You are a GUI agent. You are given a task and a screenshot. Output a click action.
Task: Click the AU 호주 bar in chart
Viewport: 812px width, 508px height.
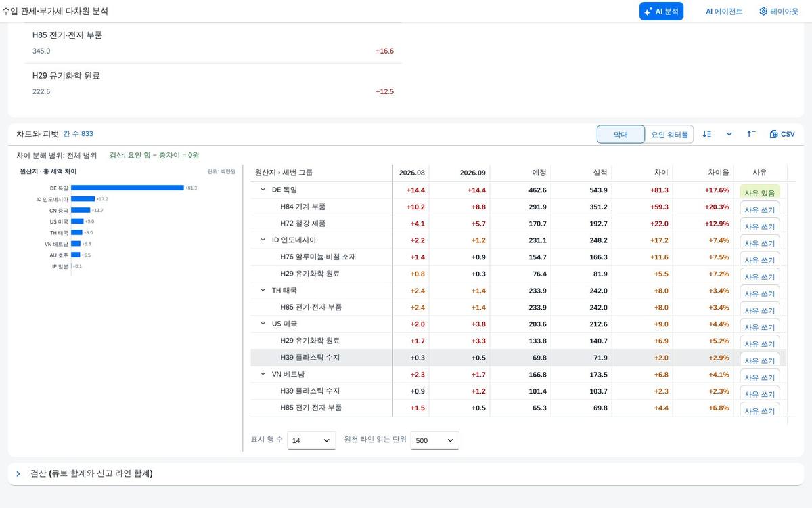coord(75,255)
